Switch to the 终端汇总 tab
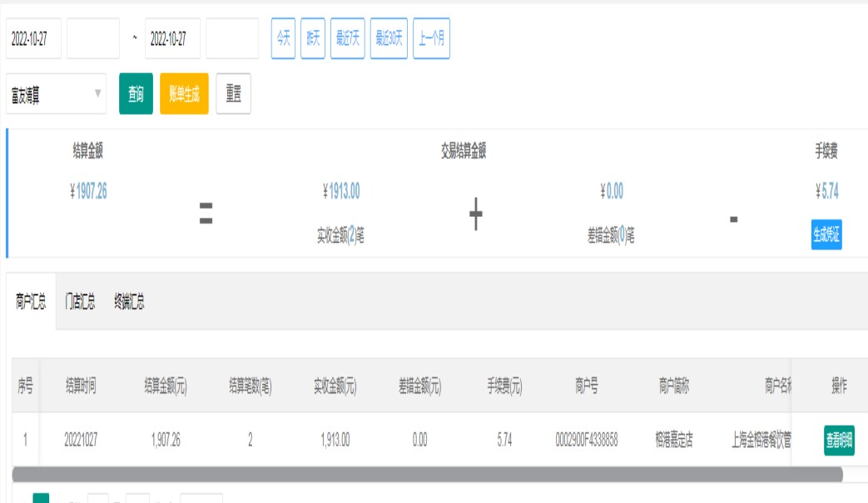 [129, 302]
